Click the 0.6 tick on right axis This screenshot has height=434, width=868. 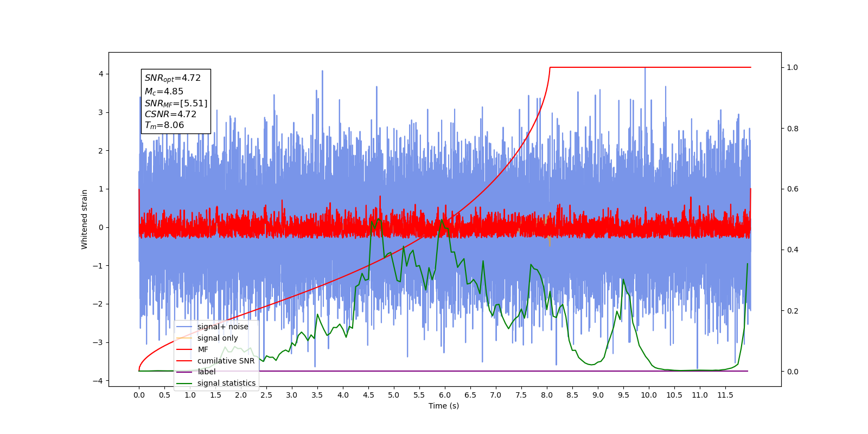coord(793,189)
